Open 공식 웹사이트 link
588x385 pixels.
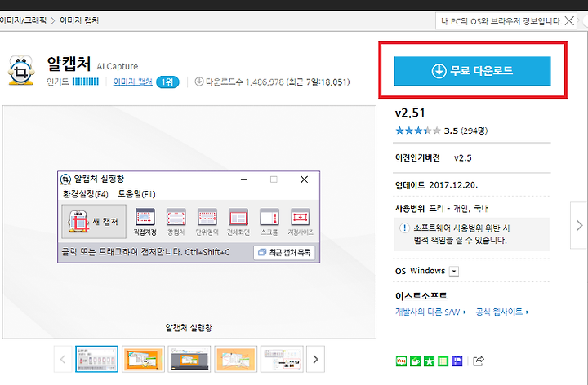(501, 312)
